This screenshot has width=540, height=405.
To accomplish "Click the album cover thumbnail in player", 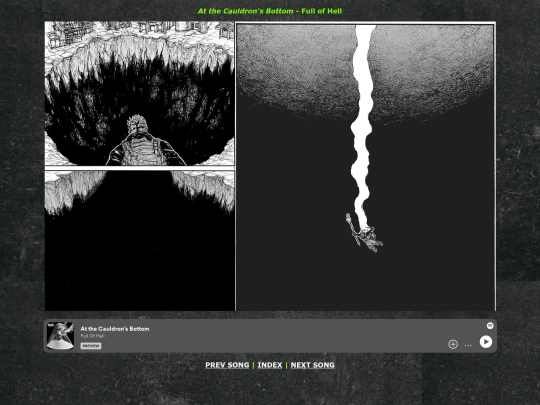I will point(60,336).
